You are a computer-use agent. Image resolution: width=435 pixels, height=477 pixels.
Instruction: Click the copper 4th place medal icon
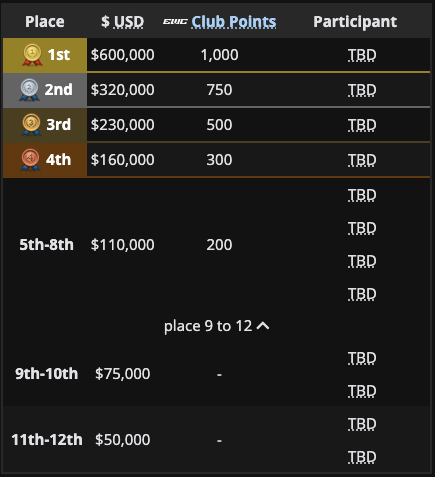pyautogui.click(x=30, y=160)
